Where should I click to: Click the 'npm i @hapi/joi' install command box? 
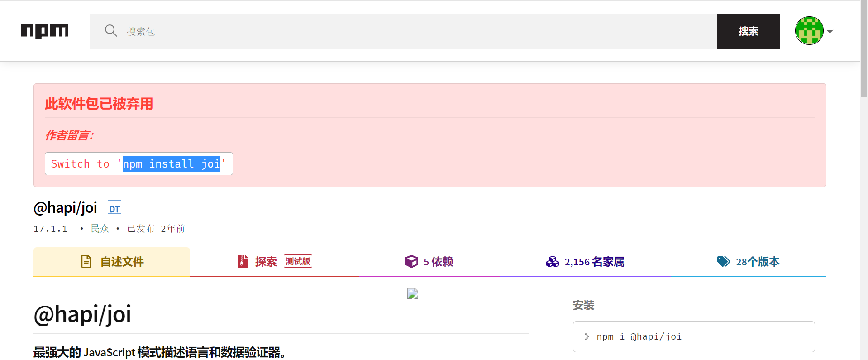[694, 336]
